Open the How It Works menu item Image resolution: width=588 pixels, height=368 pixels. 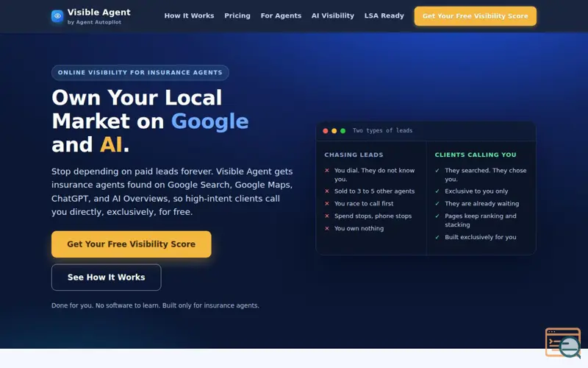(189, 15)
